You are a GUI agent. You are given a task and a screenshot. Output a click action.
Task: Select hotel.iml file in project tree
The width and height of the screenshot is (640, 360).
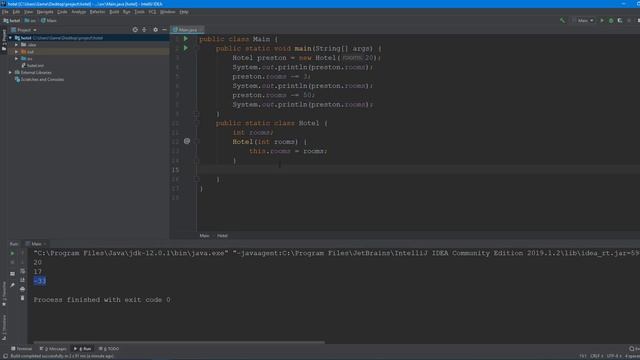tap(33, 66)
